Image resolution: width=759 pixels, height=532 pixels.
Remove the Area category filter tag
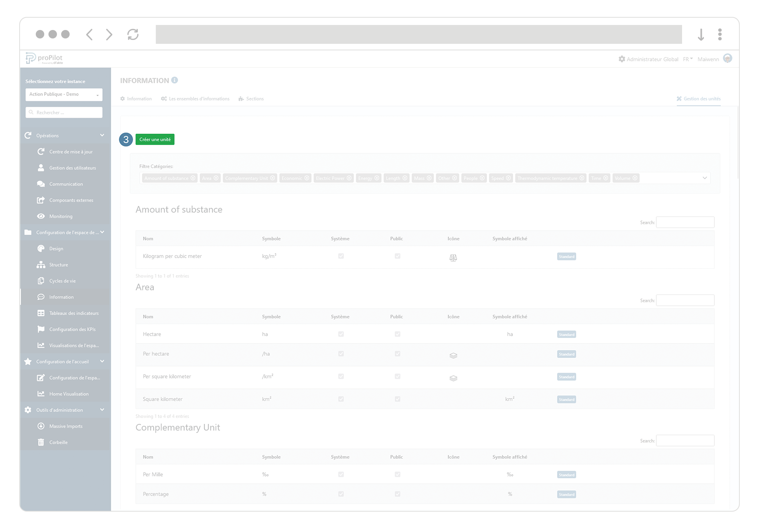(216, 178)
